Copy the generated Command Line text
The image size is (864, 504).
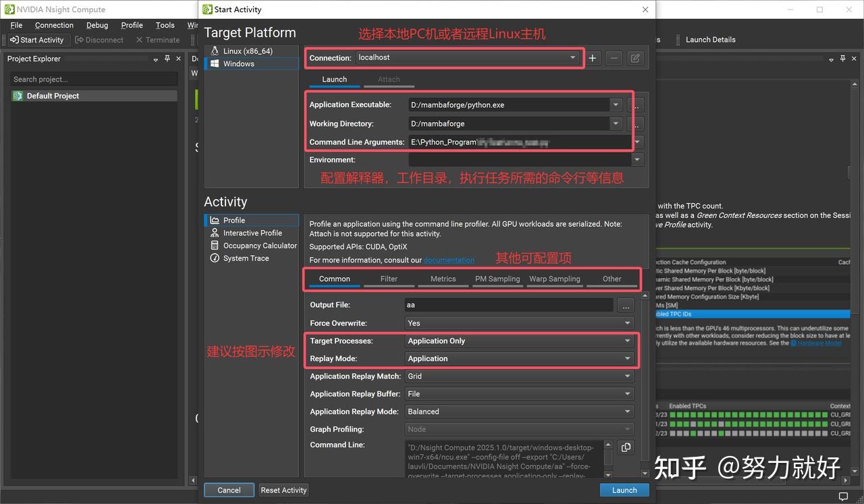[x=625, y=447]
